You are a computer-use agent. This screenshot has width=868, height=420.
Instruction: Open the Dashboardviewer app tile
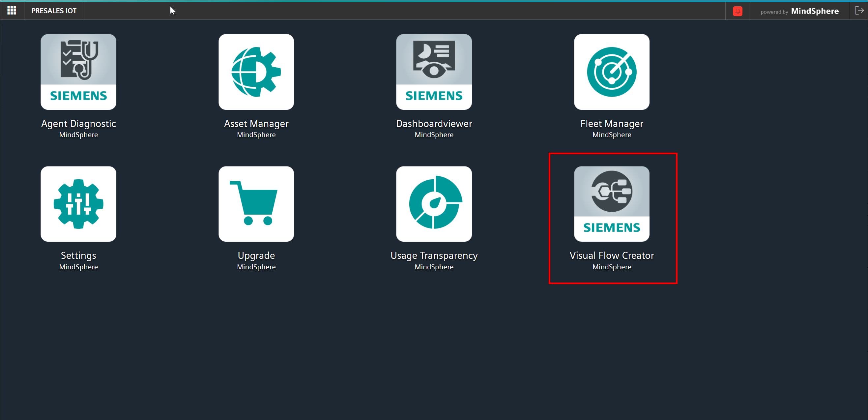434,72
